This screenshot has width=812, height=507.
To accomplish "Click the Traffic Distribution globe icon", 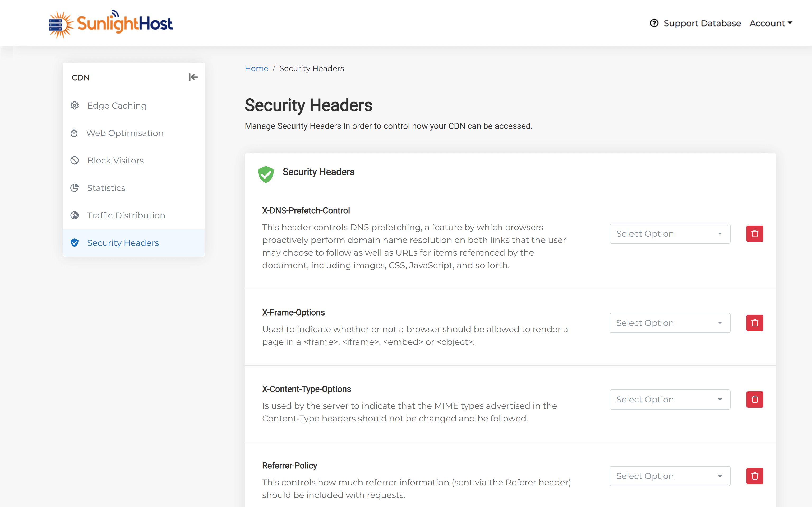I will pyautogui.click(x=75, y=215).
